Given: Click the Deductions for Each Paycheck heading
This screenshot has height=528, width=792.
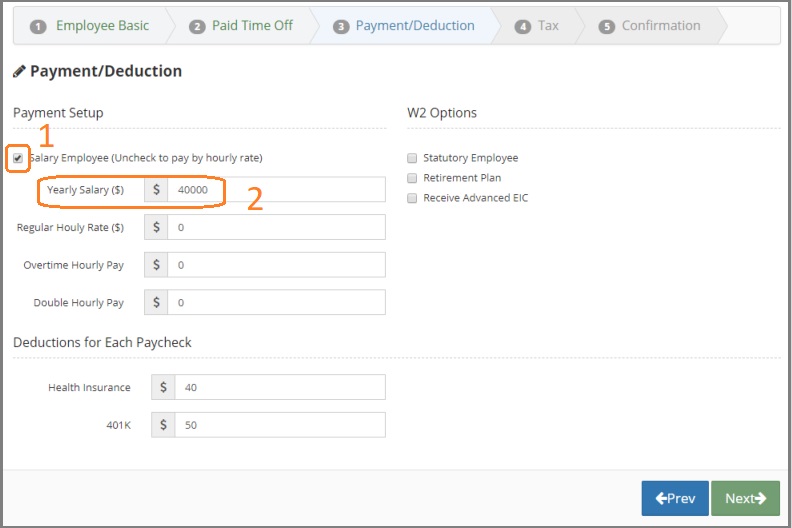Looking at the screenshot, I should click(102, 343).
